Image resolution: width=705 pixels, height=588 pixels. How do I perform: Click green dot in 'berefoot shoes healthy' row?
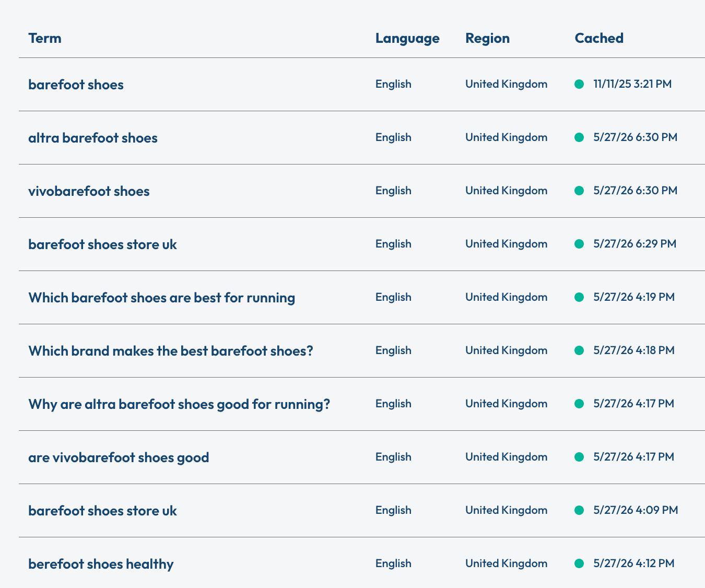click(579, 563)
